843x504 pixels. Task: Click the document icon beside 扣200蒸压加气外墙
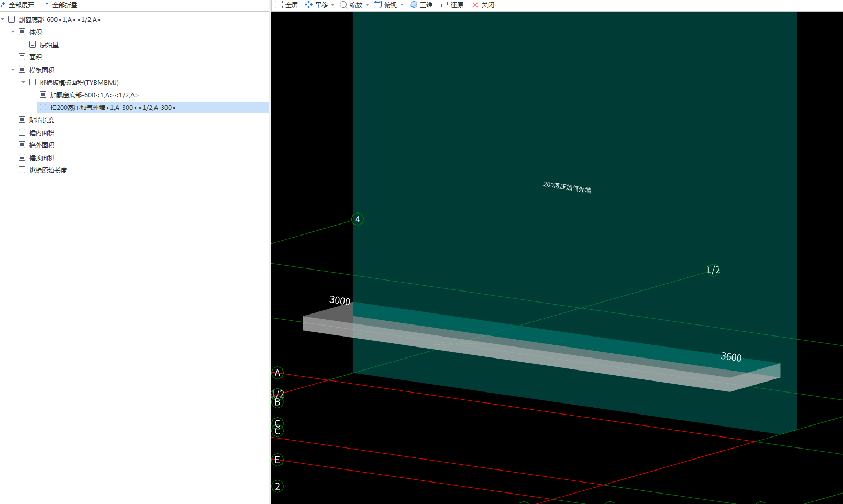pyautogui.click(x=43, y=107)
